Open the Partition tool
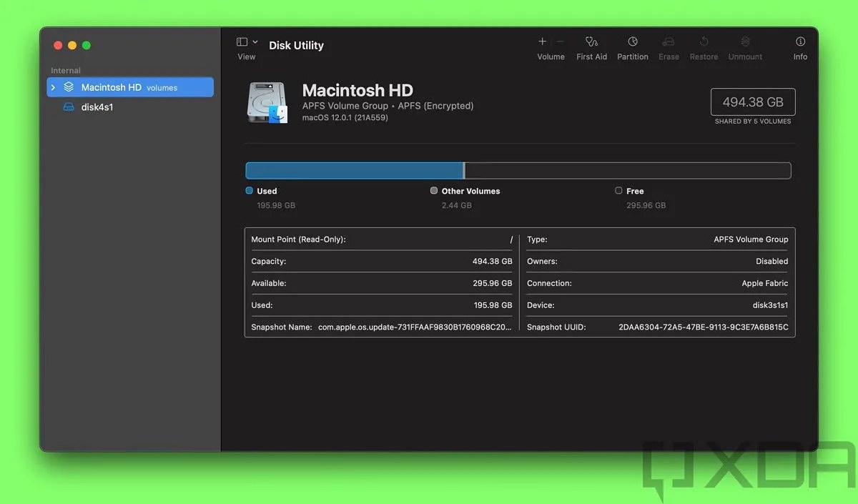The width and height of the screenshot is (858, 504). click(632, 46)
